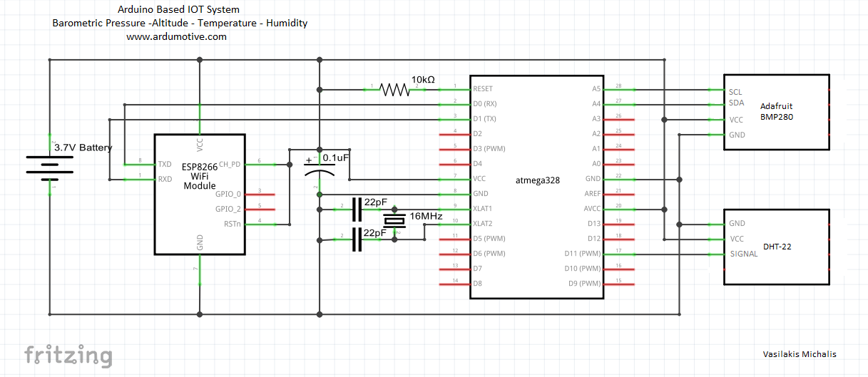Click the GPIO_0 pin label

click(x=228, y=194)
